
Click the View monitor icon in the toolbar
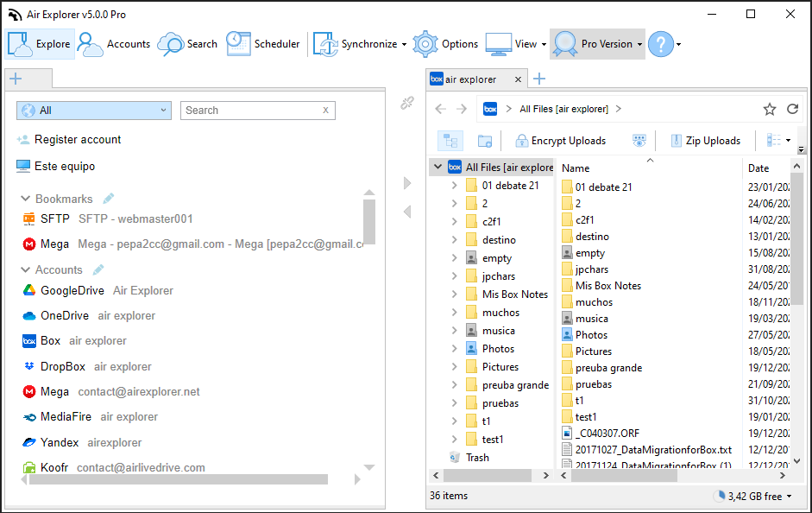click(498, 44)
